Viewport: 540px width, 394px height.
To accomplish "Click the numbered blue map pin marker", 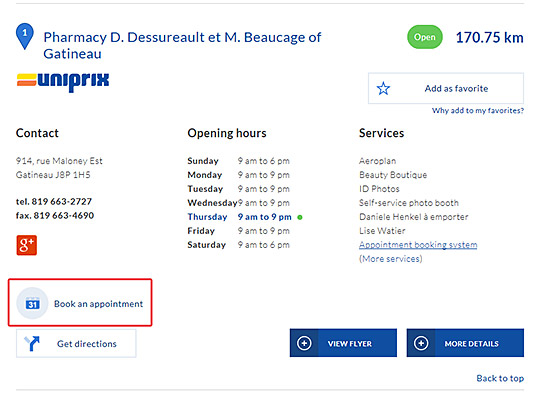I will click(x=25, y=36).
